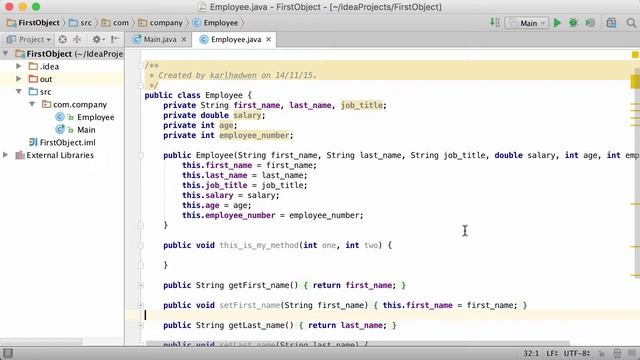Close the Employee.java tab
This screenshot has height=360, width=640.
268,40
